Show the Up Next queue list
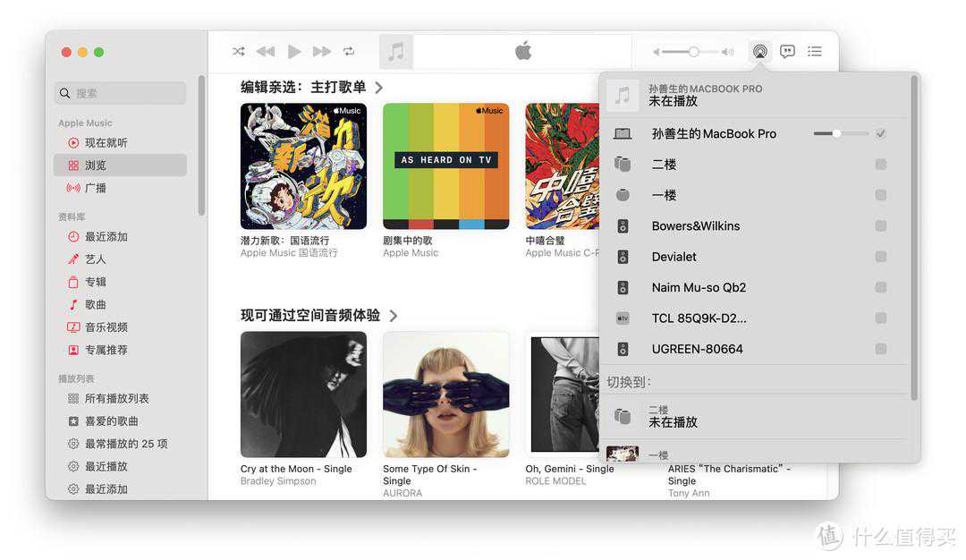Screen dimensions: 966x560 (815, 52)
